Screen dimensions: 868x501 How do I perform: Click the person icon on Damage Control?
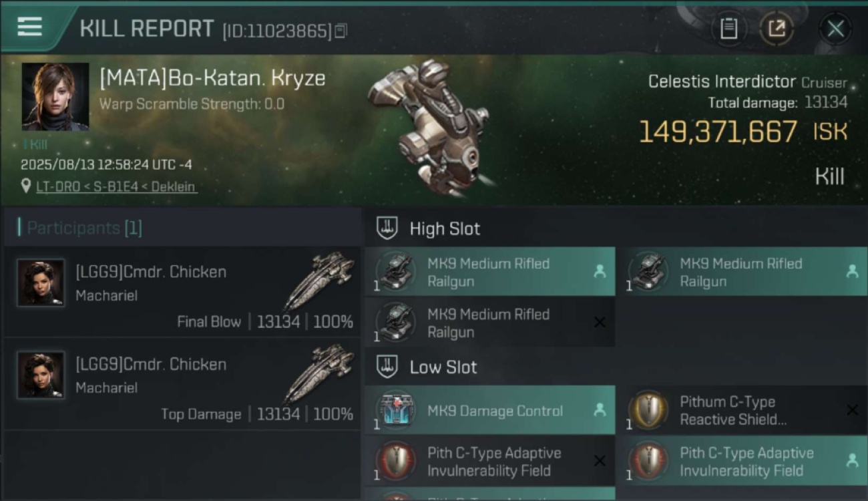pos(600,410)
